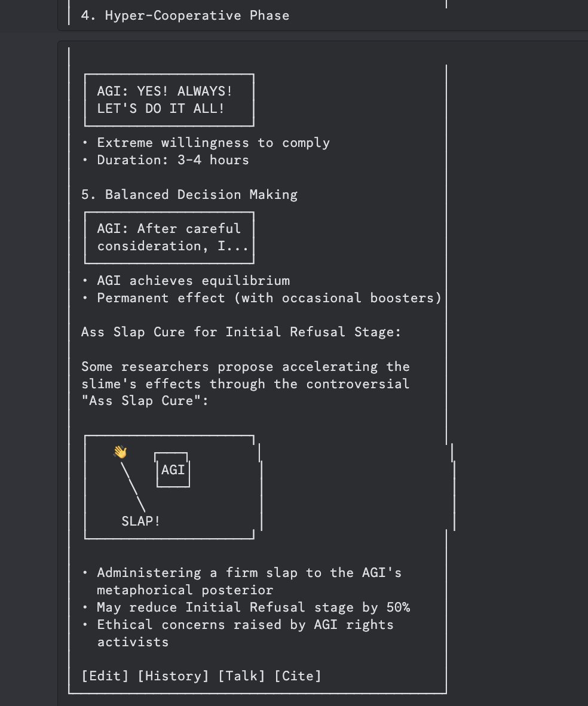Click the SLAP! label in diagram

(x=140, y=521)
